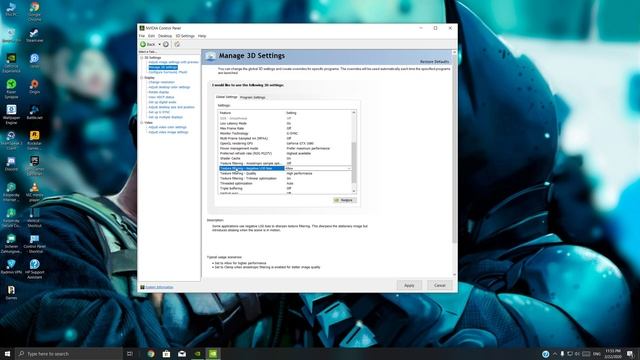Image resolution: width=640 pixels, height=360 pixels.
Task: Click the taskbar clock and date
Action: 613,354
